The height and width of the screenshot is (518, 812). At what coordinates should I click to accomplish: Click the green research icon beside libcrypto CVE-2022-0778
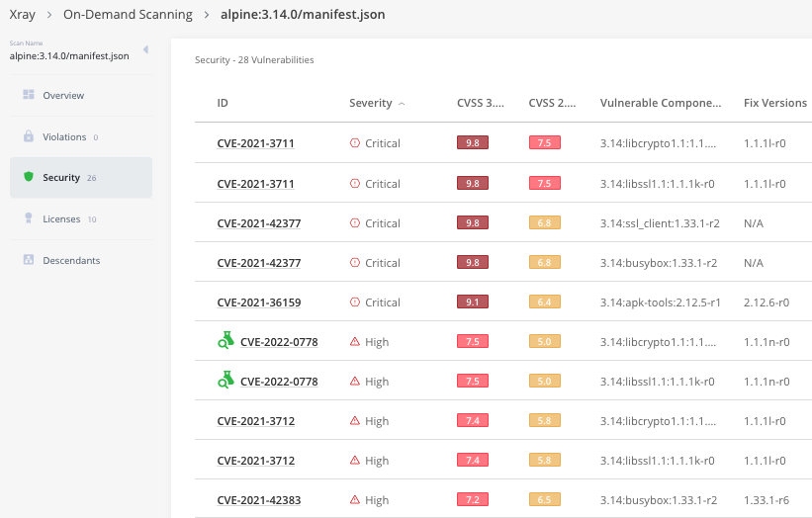point(226,341)
